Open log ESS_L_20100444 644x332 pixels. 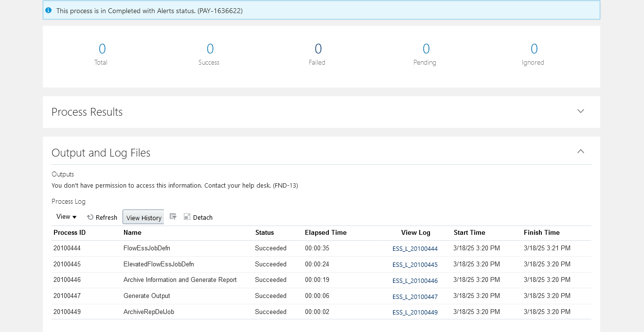[415, 249]
